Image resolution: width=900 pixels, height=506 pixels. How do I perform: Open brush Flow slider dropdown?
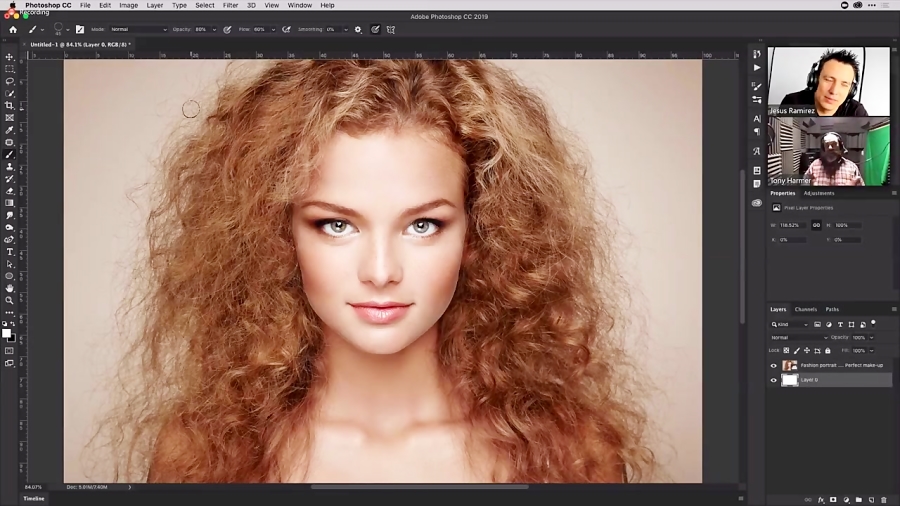273,29
